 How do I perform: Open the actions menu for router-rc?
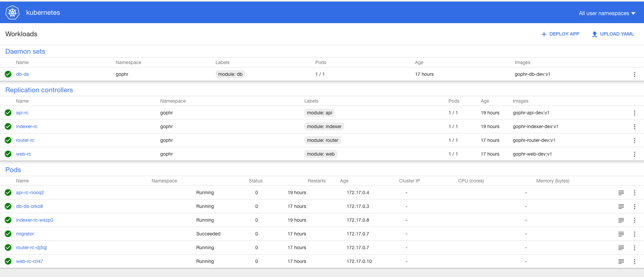click(634, 141)
